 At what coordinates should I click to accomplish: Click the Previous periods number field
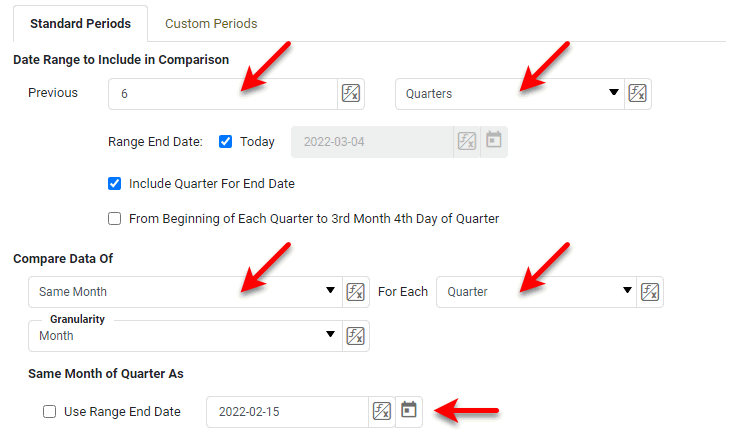(222, 94)
